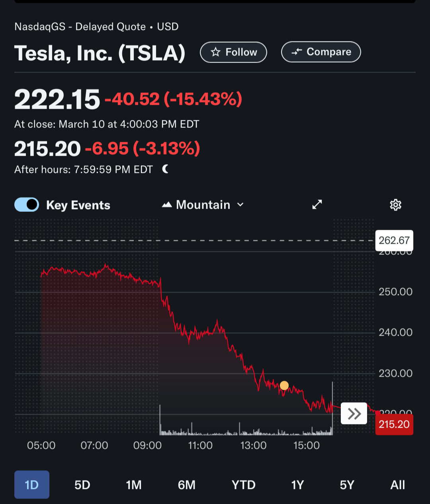Click the star icon in Follow button
The height and width of the screenshot is (504, 430).
click(215, 52)
